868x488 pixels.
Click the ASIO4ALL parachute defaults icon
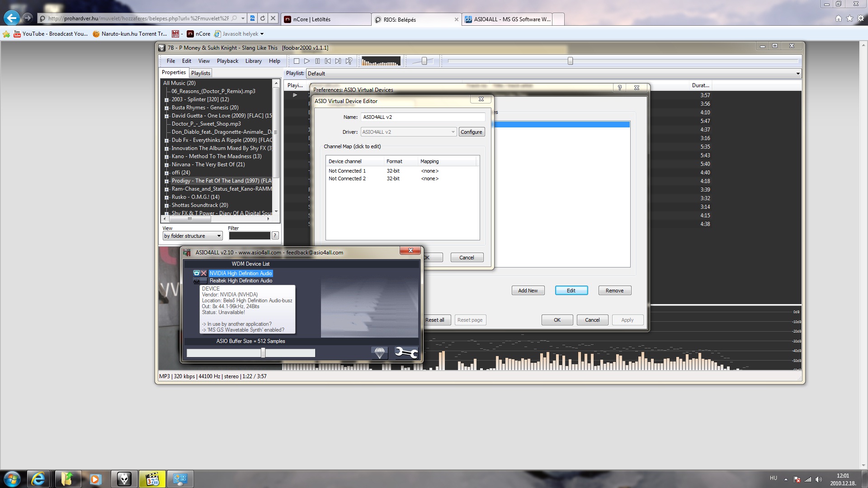379,352
